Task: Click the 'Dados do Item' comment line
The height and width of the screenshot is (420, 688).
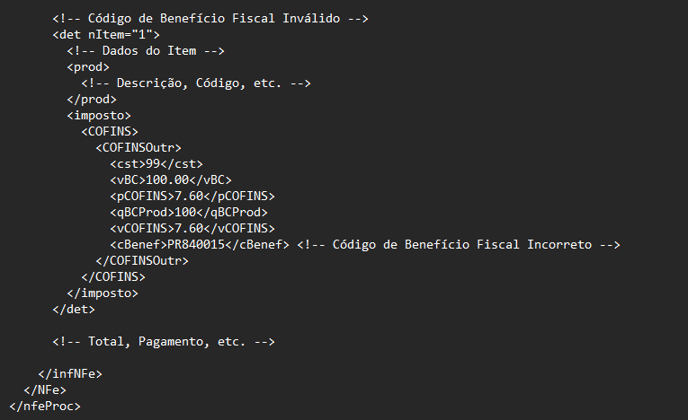Action: coord(146,51)
